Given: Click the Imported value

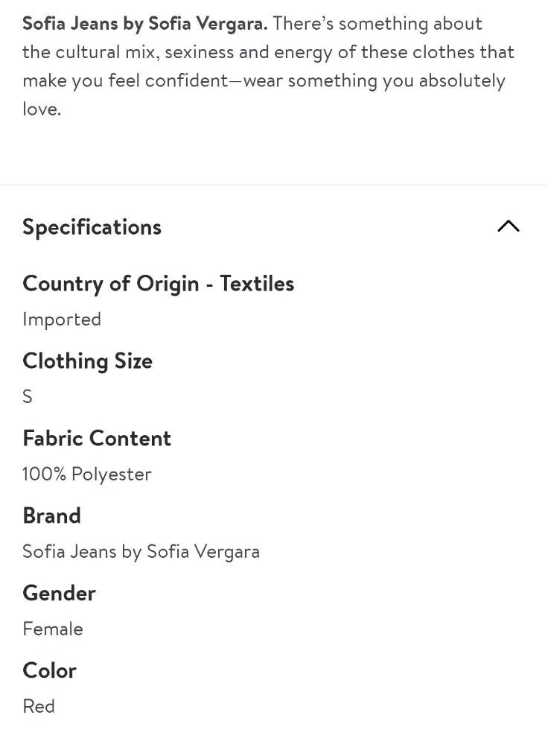Looking at the screenshot, I should 62,320.
